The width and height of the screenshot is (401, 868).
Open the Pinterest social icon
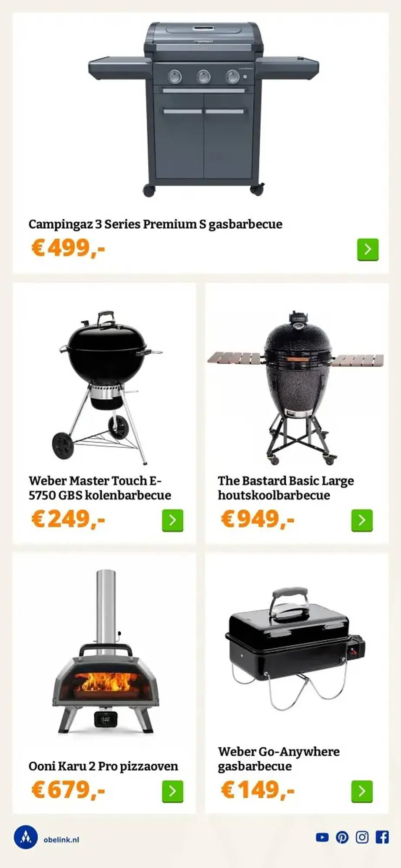point(342,837)
